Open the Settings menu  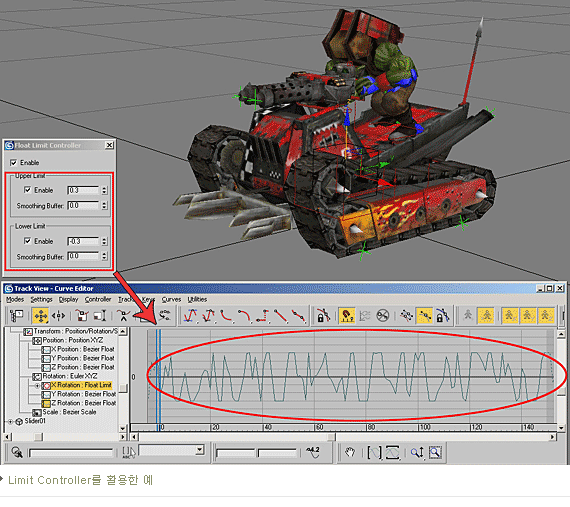click(41, 299)
